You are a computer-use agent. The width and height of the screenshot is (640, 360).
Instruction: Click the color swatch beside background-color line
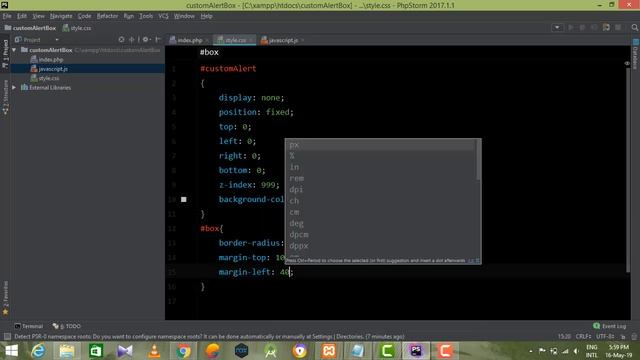coord(184,199)
